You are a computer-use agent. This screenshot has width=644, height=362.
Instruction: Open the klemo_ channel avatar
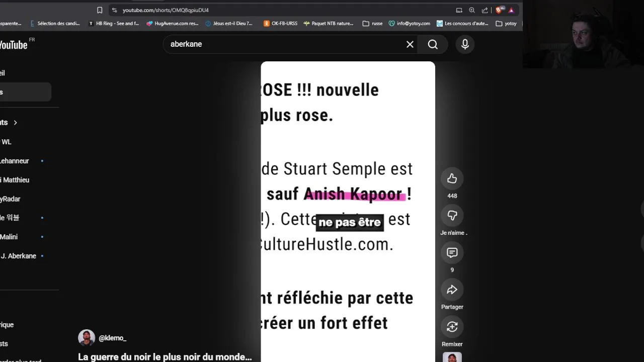(87, 338)
